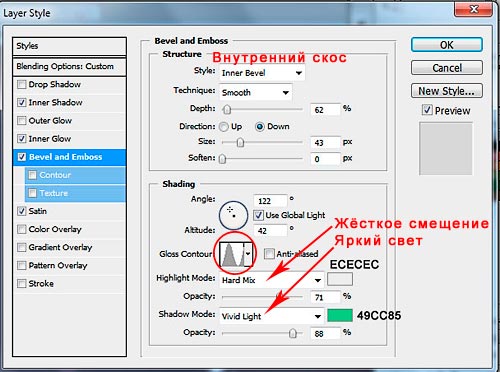Select the Outer Glow style label
Viewport: 500px width, 372px height.
point(50,120)
